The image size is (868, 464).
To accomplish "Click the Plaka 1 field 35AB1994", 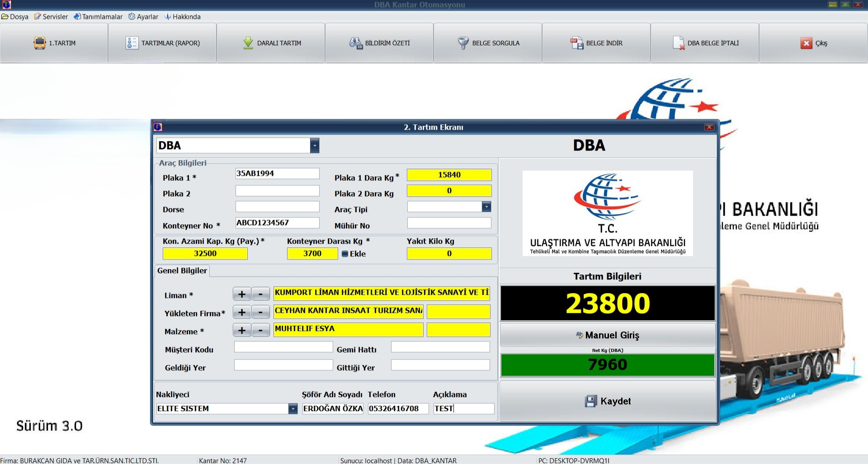I will click(x=277, y=174).
